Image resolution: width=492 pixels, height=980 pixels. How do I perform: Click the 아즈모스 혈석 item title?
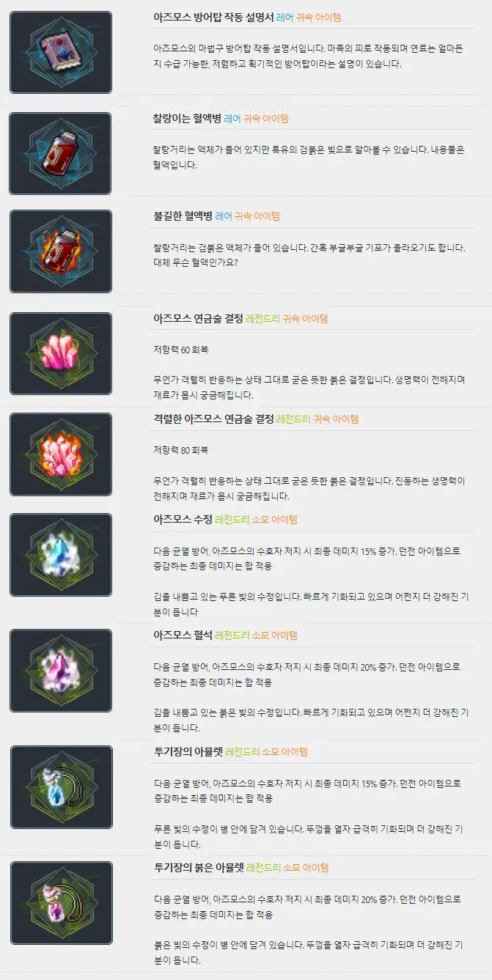pos(182,635)
